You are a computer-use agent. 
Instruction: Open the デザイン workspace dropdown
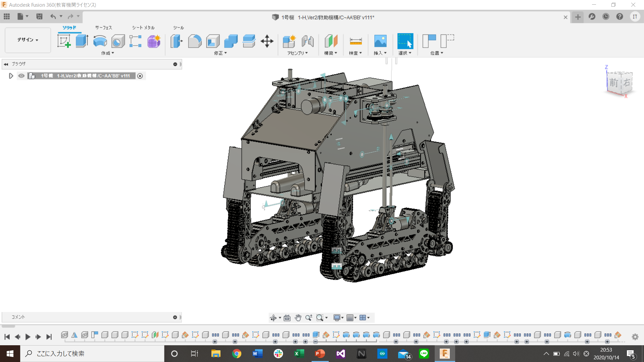click(x=28, y=40)
